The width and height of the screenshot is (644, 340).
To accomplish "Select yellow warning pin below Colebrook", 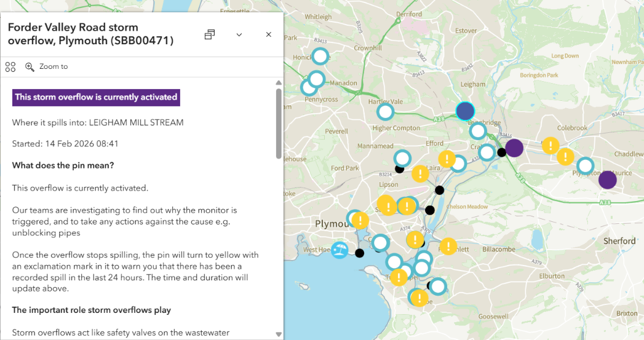I will pos(550,146).
